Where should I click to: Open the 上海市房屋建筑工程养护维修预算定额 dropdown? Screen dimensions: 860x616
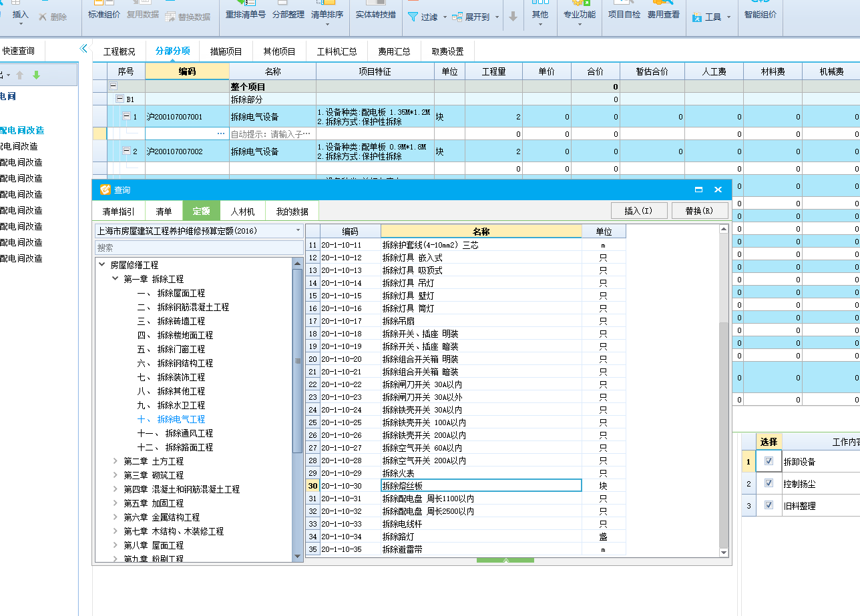[298, 230]
